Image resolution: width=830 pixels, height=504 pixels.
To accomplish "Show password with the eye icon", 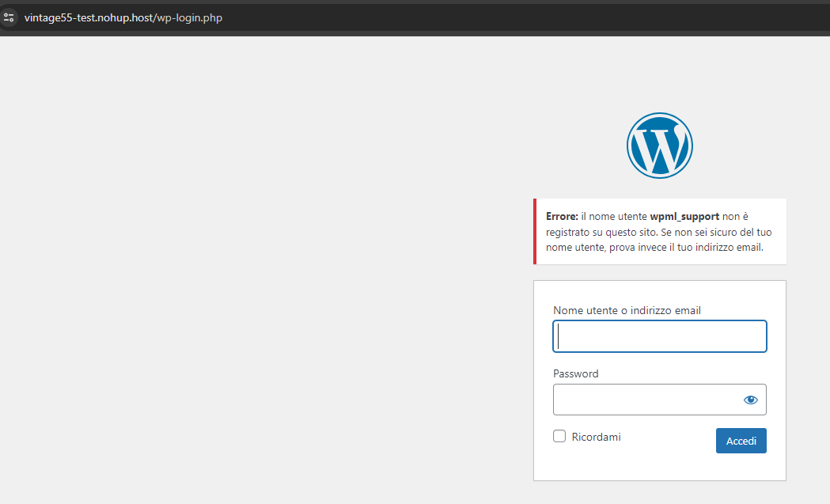I will point(751,400).
